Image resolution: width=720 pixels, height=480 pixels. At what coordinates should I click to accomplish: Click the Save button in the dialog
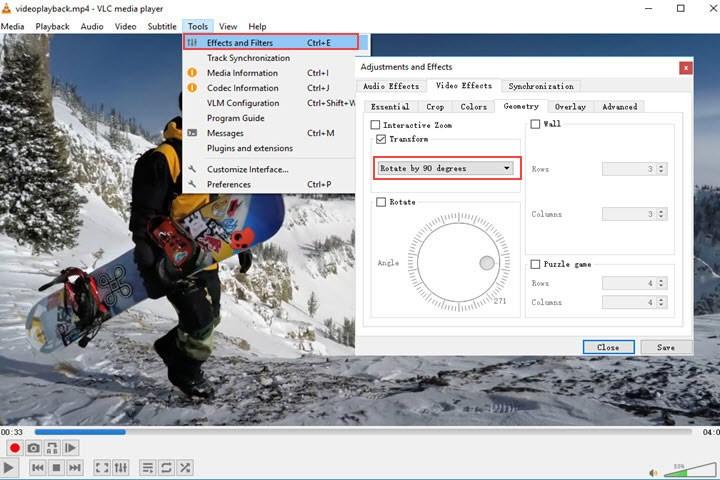click(x=666, y=347)
